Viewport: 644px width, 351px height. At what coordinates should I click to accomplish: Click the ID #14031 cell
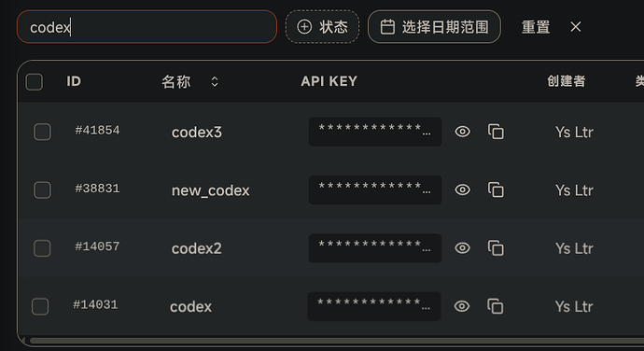coord(95,305)
